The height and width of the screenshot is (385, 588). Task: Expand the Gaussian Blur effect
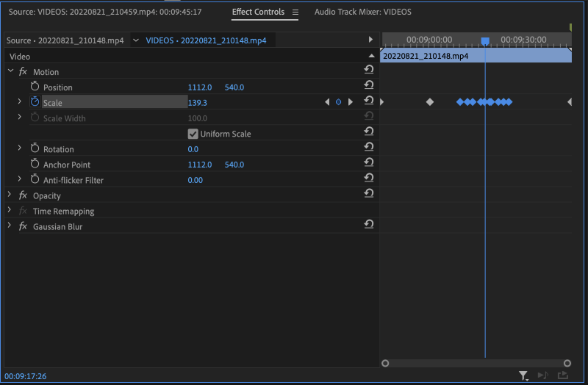(10, 226)
